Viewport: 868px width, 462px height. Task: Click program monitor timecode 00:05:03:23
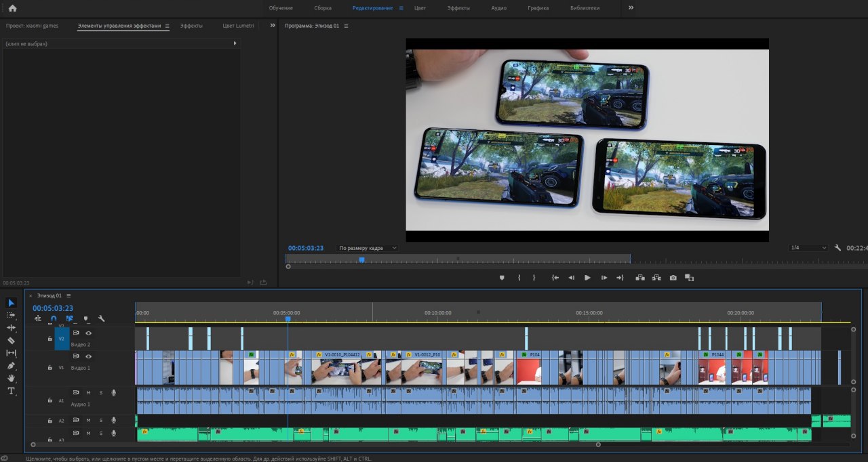pos(306,248)
